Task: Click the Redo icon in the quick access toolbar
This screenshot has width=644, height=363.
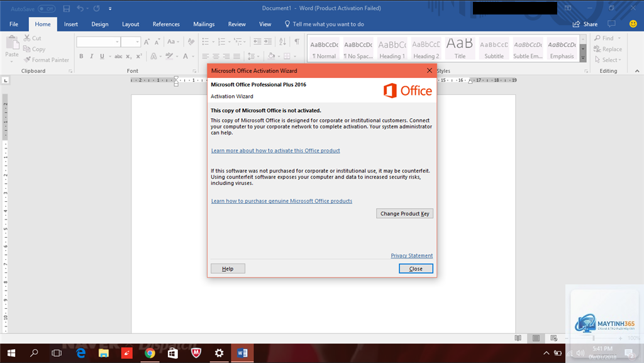Action: [96, 9]
